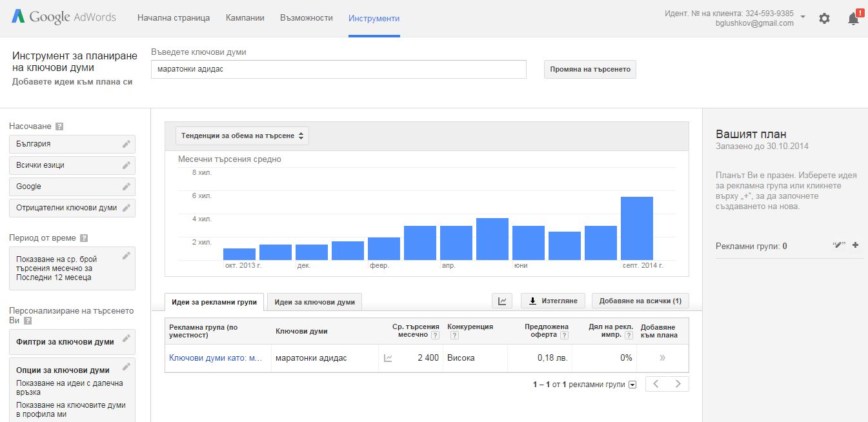The width and height of the screenshot is (868, 422).
Task: Edit the Период от време date range
Action: pyautogui.click(x=126, y=256)
